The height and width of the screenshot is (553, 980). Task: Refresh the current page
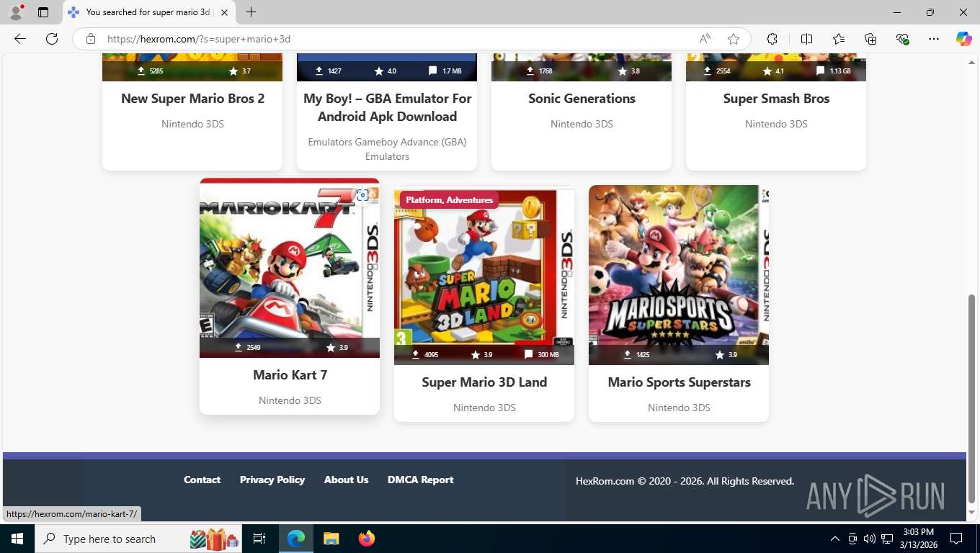click(x=52, y=39)
